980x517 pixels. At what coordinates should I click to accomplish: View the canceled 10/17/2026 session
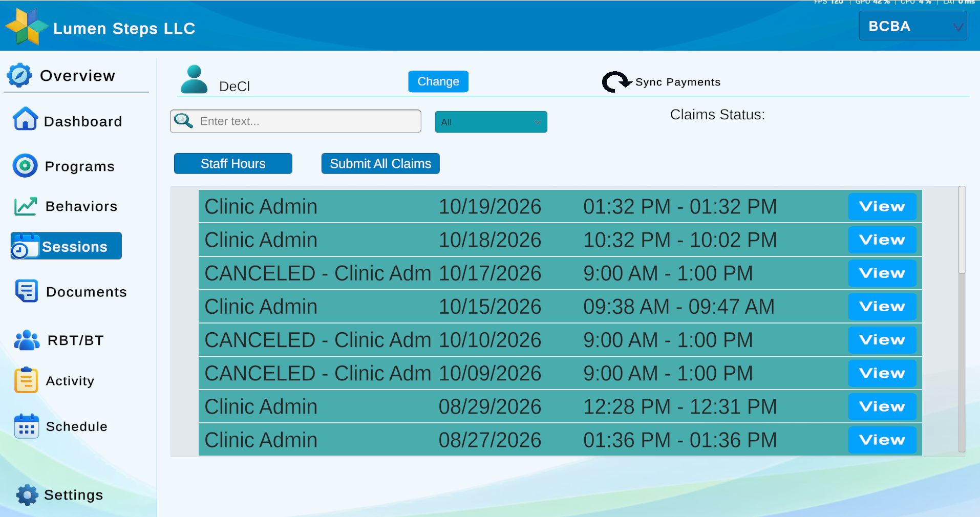(882, 273)
